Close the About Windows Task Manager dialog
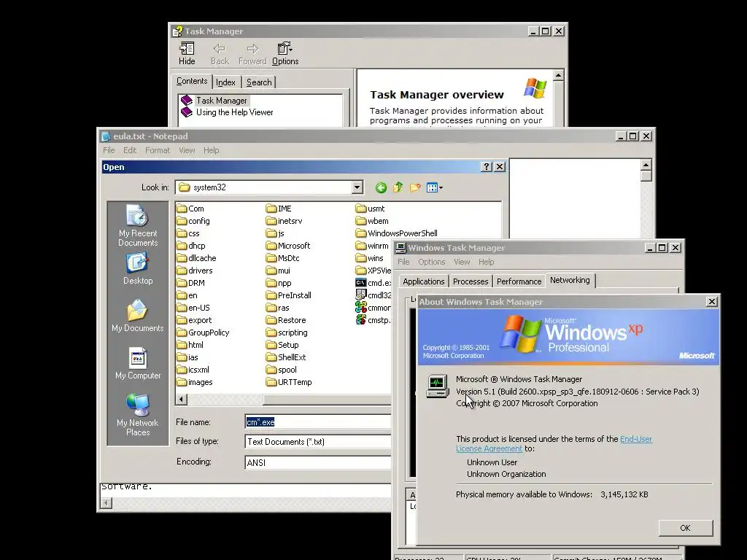 (711, 301)
